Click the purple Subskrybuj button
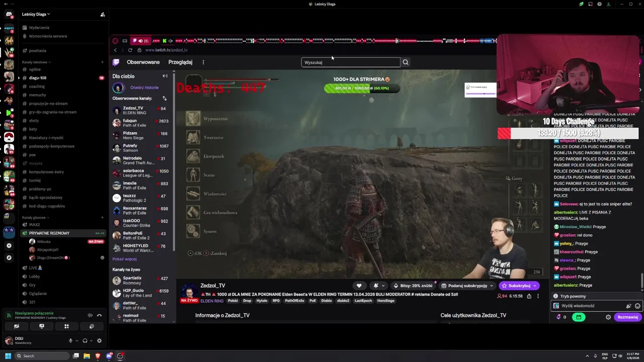The height and width of the screenshot is (362, 644). click(519, 286)
